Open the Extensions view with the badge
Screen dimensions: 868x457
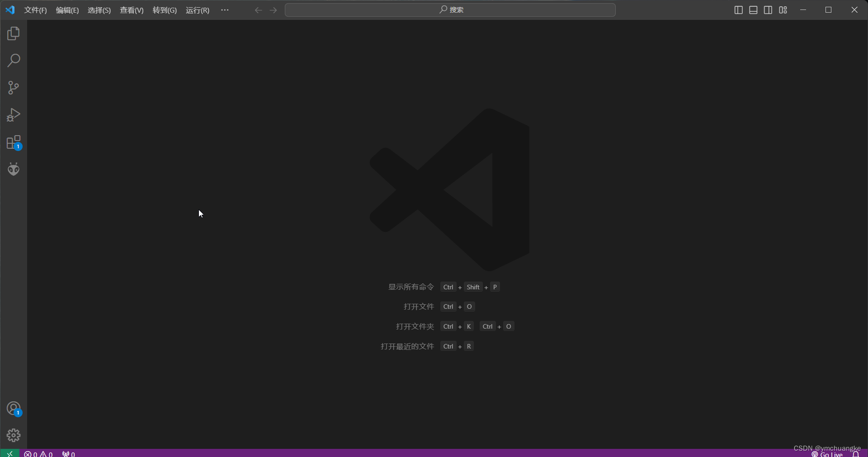(x=14, y=142)
